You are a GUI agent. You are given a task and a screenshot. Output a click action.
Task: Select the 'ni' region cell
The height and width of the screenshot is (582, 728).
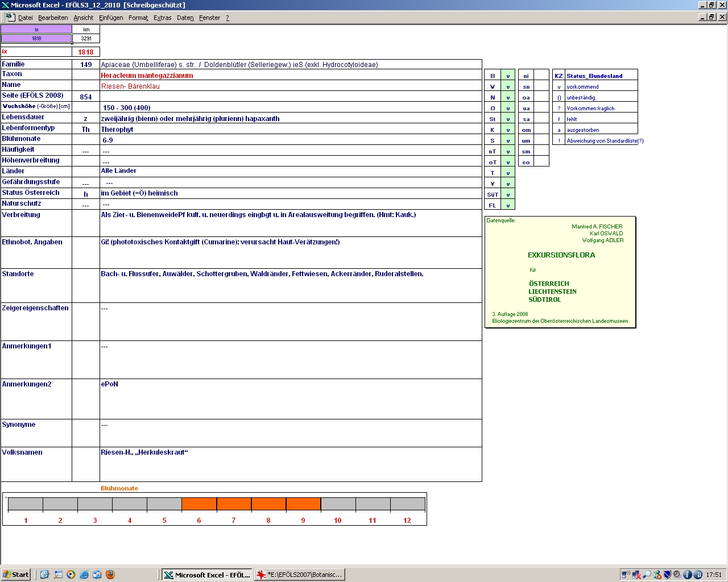pyautogui.click(x=526, y=76)
